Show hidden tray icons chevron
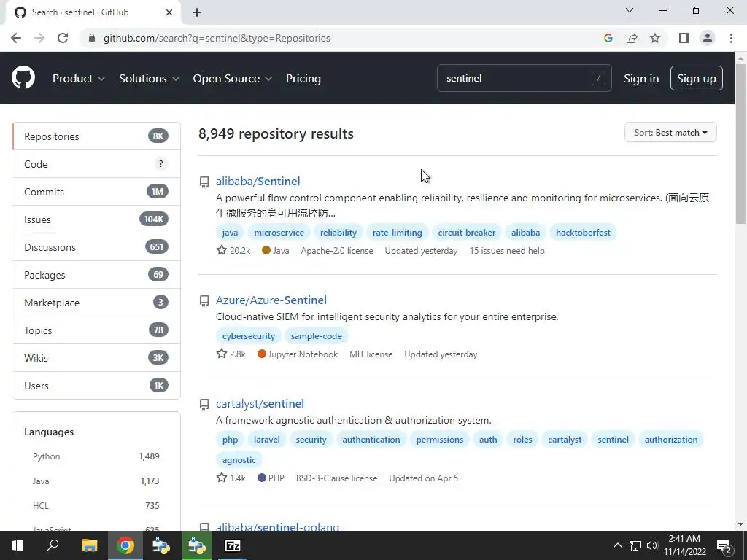Viewport: 747px width, 560px height. coord(617,545)
